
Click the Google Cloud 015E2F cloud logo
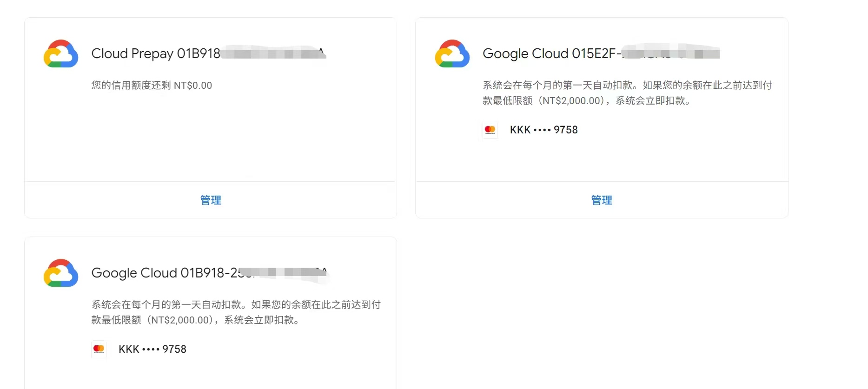[452, 53]
